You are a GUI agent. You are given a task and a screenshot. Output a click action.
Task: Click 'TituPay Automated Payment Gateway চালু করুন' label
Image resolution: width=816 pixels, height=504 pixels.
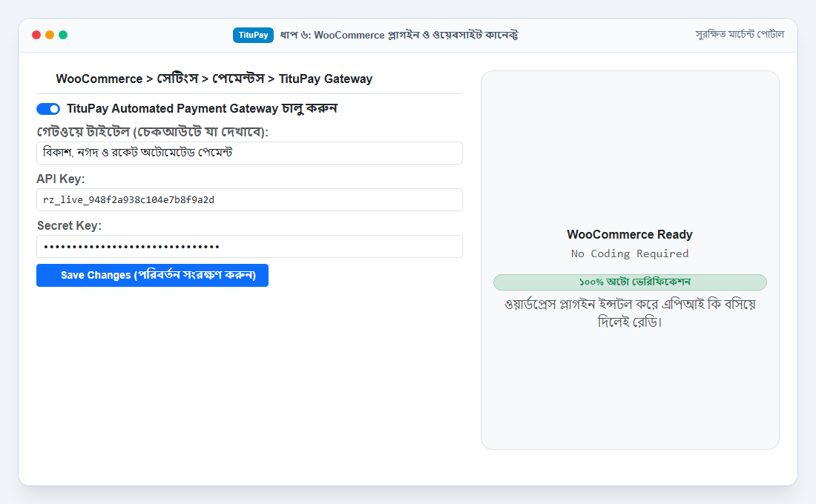(x=202, y=109)
